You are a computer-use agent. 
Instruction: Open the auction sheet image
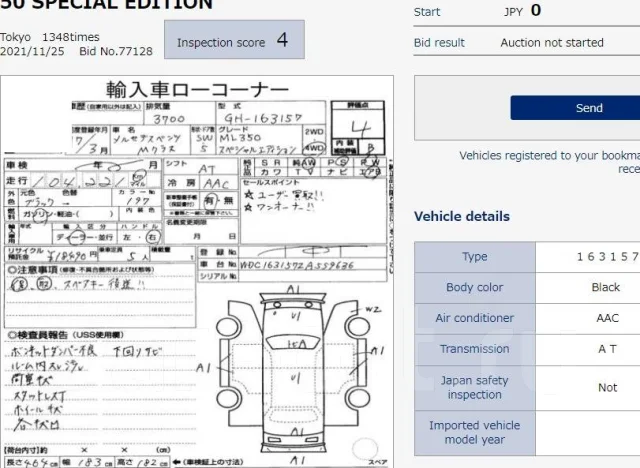(197, 271)
